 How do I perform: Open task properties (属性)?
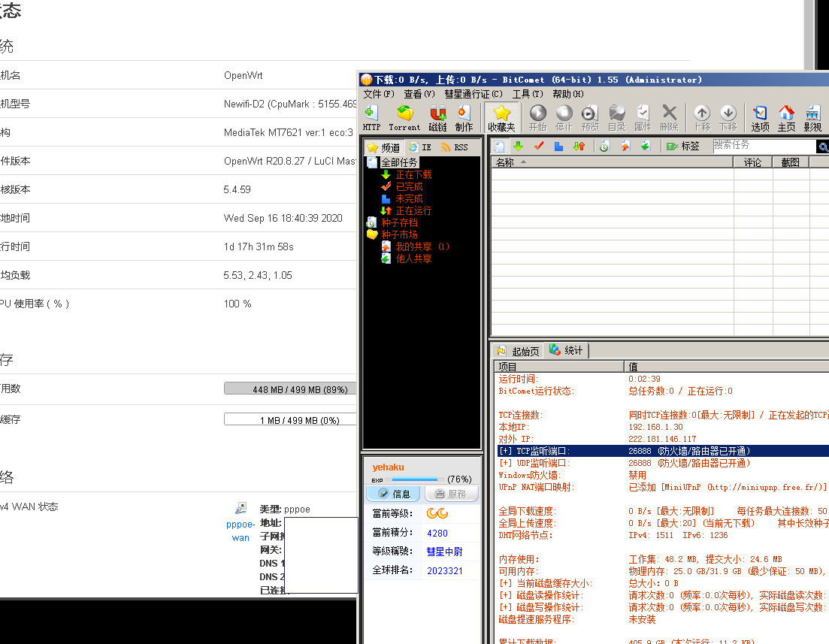coord(643,117)
